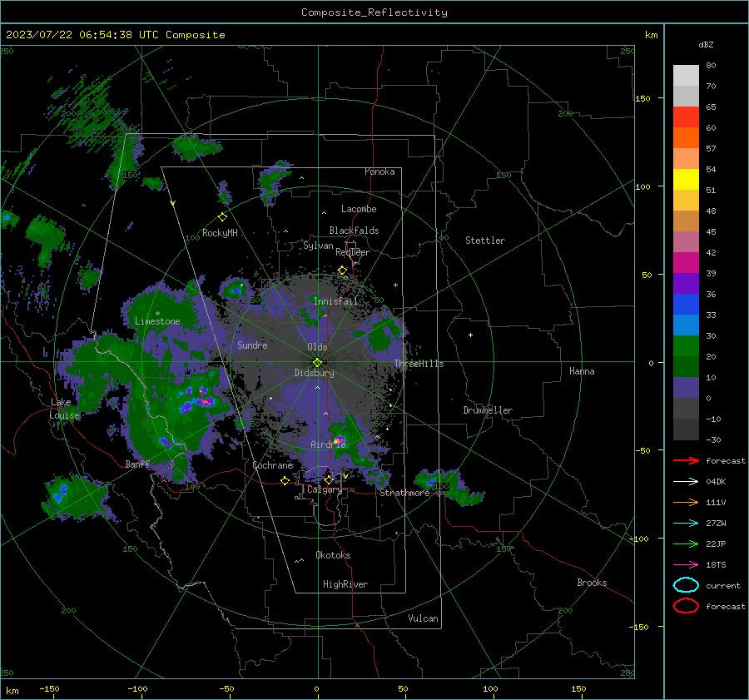
Task: Click the HighRiver label
Action: point(345,584)
